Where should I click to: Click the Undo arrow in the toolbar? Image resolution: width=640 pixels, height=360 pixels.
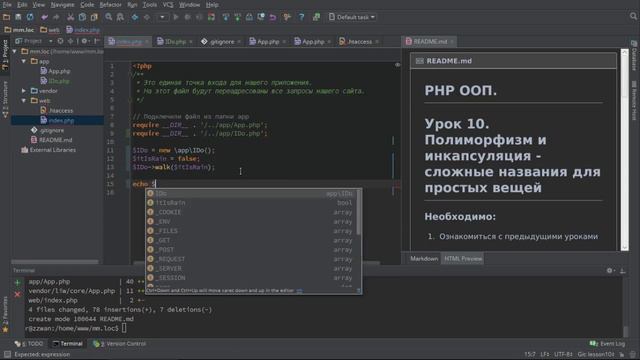pyautogui.click(x=44, y=17)
